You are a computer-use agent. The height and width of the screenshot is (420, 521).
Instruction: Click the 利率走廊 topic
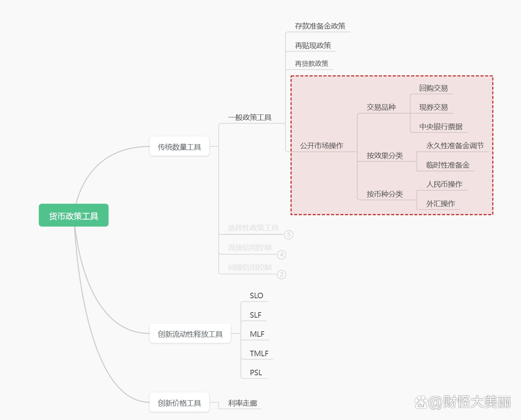(x=242, y=403)
